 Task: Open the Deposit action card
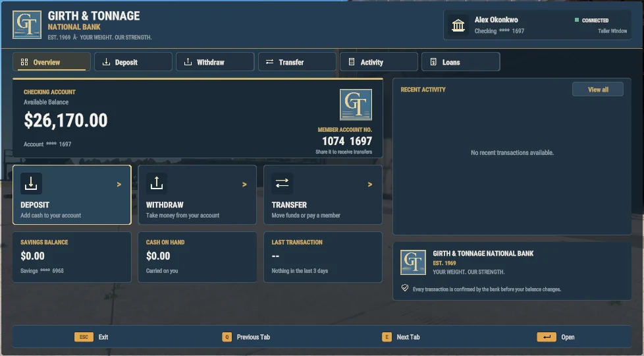(72, 195)
